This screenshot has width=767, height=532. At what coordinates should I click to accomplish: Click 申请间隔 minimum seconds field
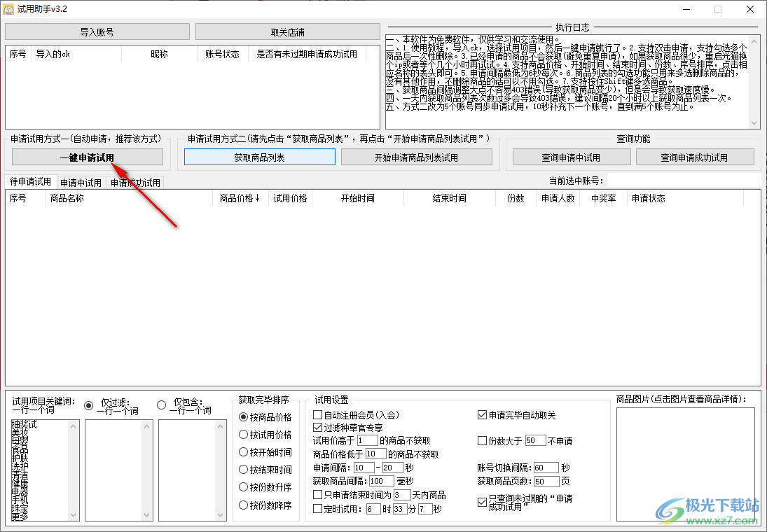[364, 468]
